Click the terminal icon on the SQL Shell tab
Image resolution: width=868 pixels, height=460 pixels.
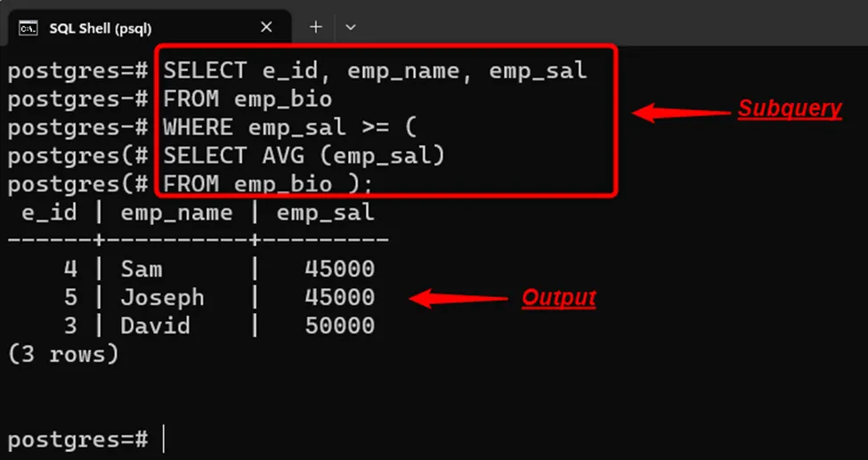[28, 28]
